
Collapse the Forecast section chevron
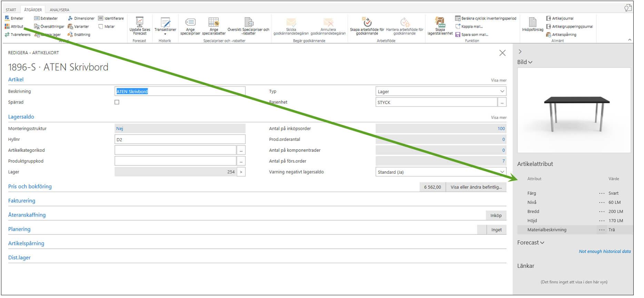tap(542, 243)
